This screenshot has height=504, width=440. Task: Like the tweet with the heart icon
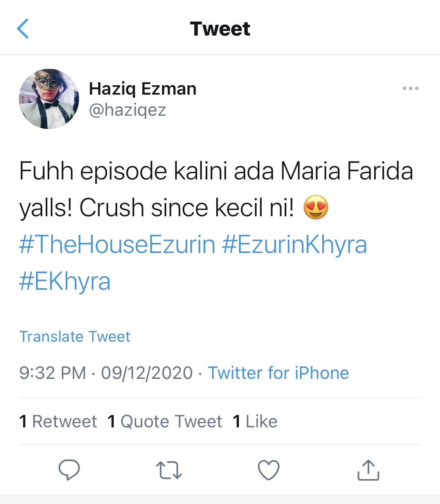pyautogui.click(x=269, y=470)
